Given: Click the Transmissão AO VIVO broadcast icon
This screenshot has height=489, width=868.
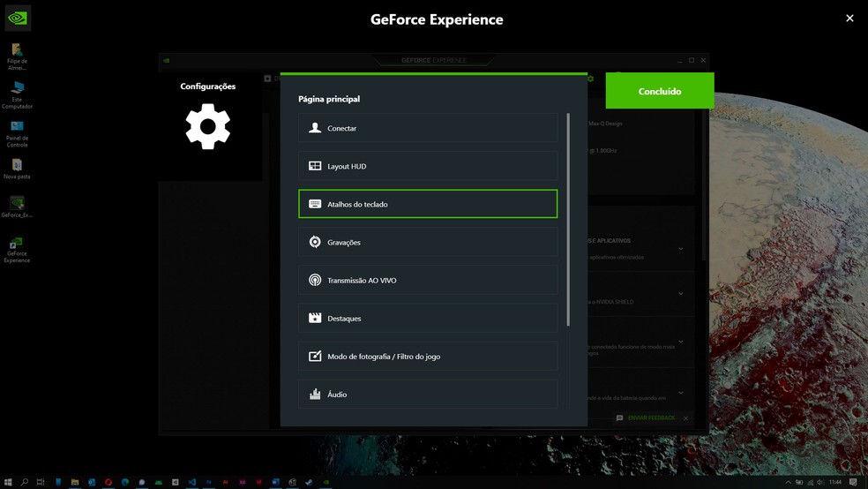Looking at the screenshot, I should click(x=315, y=280).
